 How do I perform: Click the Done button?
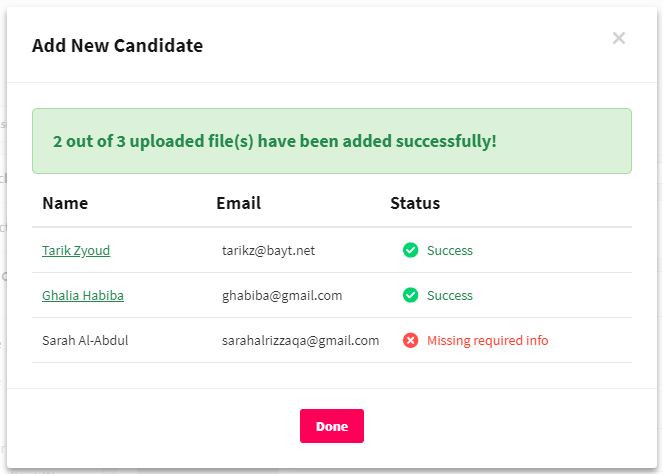pos(332,426)
